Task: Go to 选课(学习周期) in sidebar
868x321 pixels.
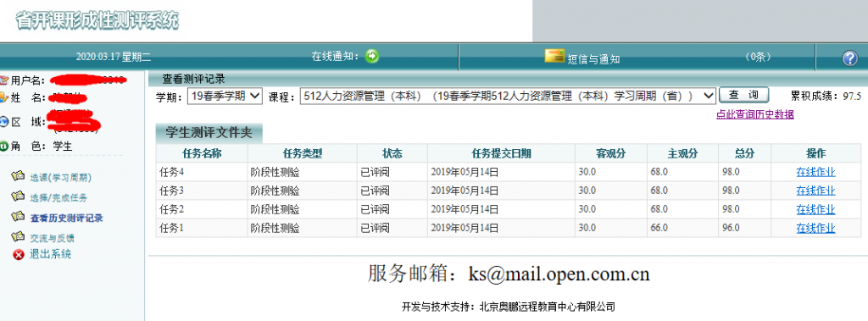Action: (60, 178)
